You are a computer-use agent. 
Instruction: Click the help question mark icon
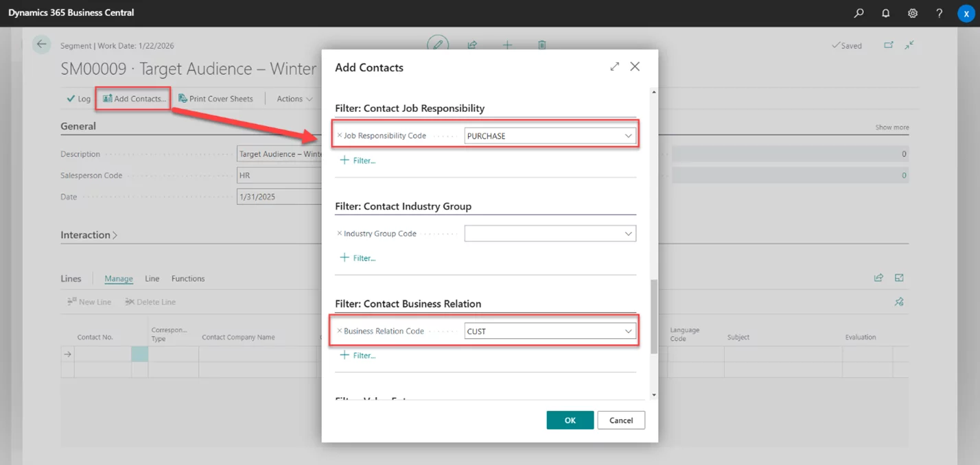coord(940,13)
